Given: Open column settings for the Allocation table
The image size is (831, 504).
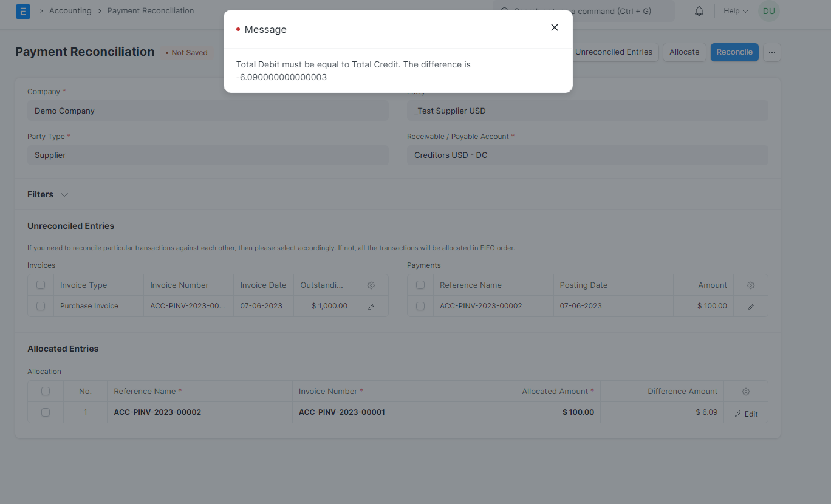Looking at the screenshot, I should (745, 391).
